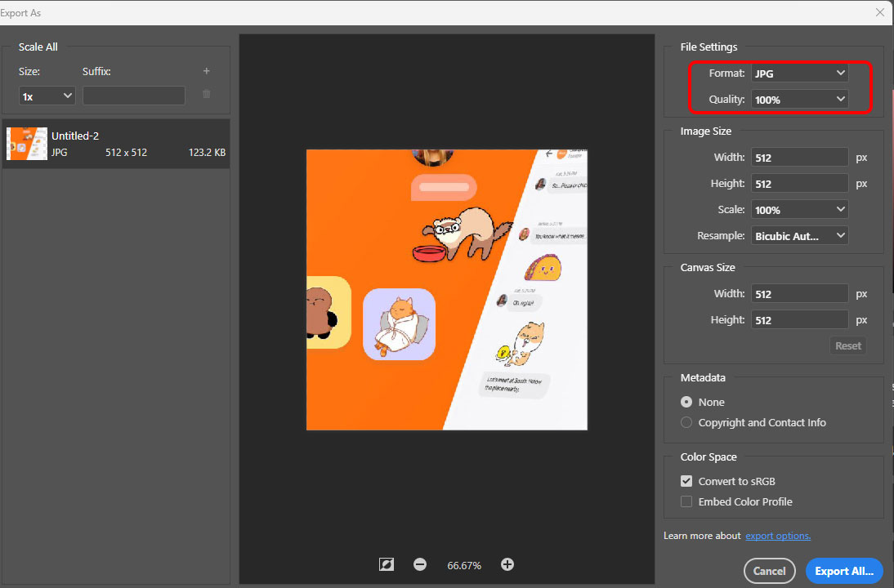Click the Export All button
Screen dimensions: 894x588
tap(844, 571)
